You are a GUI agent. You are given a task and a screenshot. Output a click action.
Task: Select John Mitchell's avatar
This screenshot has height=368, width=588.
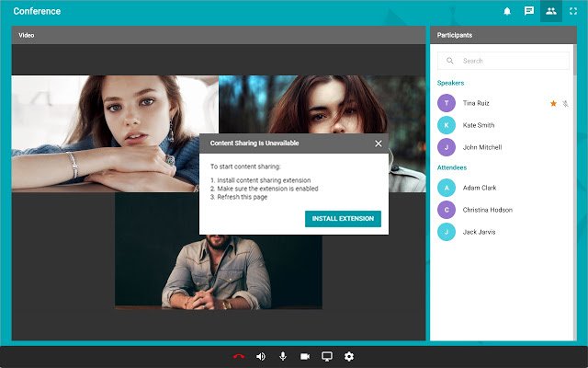coord(447,147)
